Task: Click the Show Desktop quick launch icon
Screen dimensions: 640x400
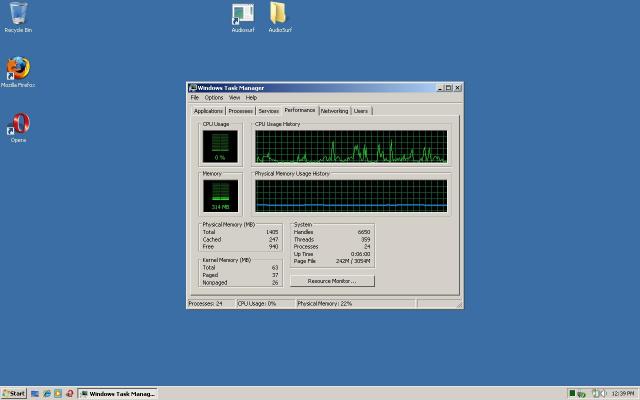Action: point(35,393)
